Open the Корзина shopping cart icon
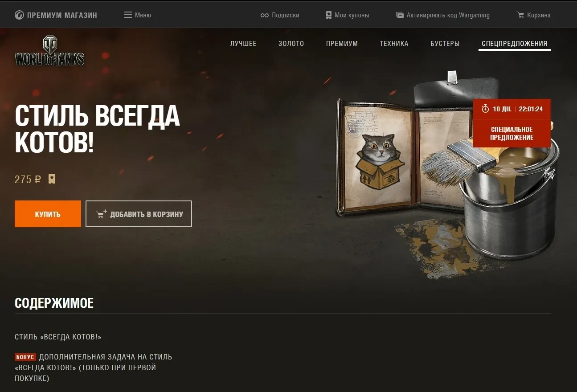The image size is (577, 392). pos(520,15)
